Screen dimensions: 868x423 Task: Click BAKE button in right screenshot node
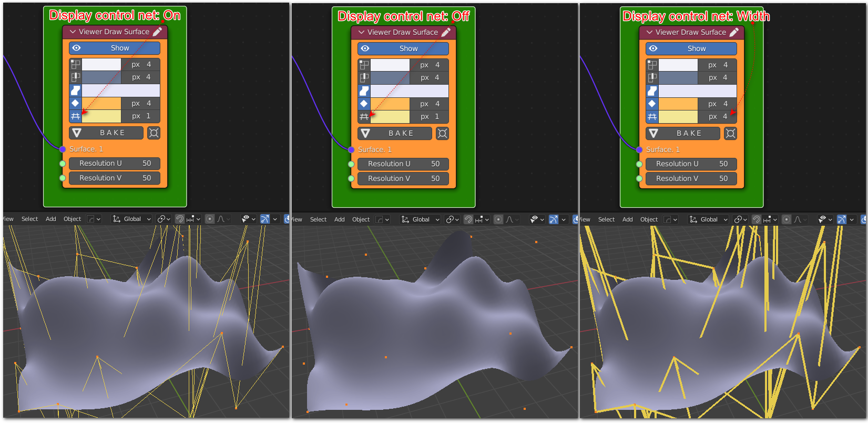tap(683, 134)
